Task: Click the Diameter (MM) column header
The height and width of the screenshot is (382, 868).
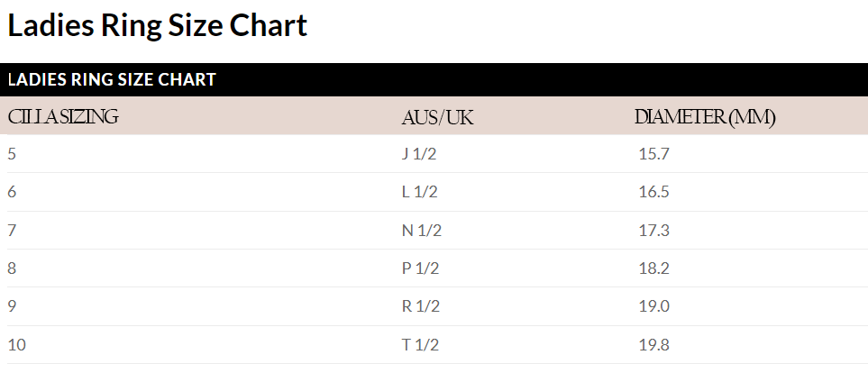Action: (705, 117)
